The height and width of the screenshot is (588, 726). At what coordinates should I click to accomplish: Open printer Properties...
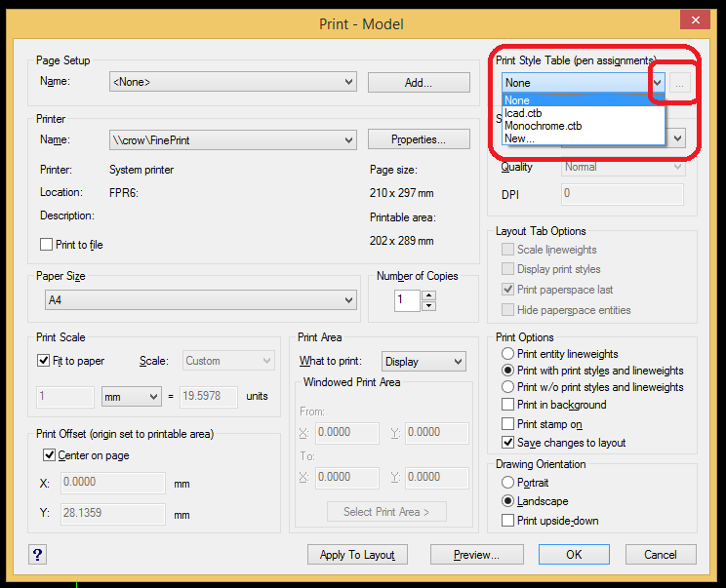point(419,139)
